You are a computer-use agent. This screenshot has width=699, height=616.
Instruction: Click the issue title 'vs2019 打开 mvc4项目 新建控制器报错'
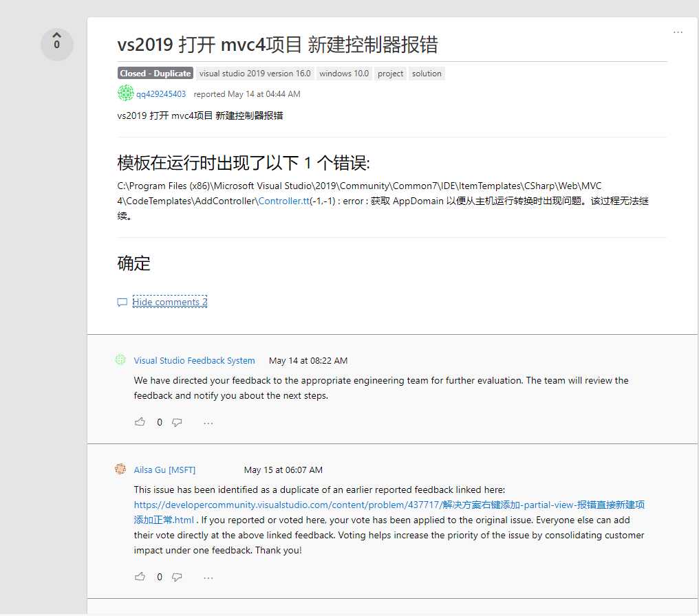(x=277, y=45)
